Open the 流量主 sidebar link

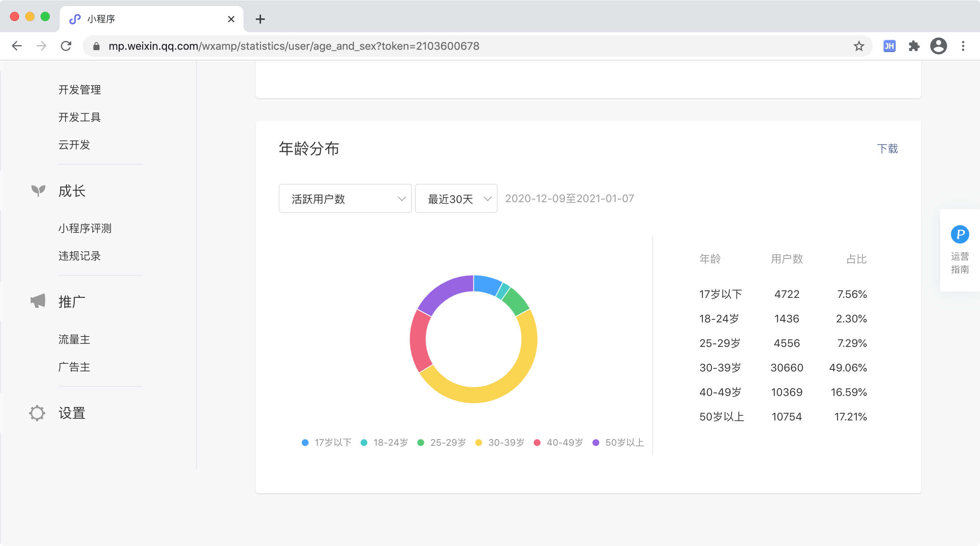pyautogui.click(x=74, y=339)
